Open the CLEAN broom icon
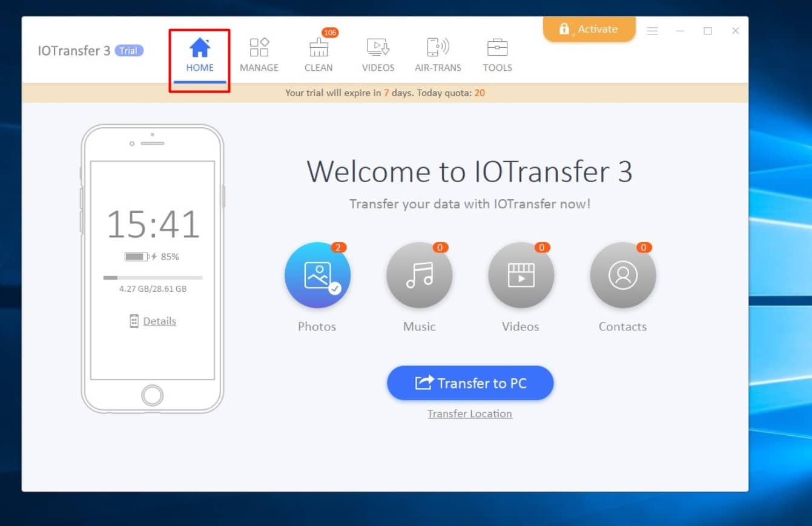 pos(319,48)
